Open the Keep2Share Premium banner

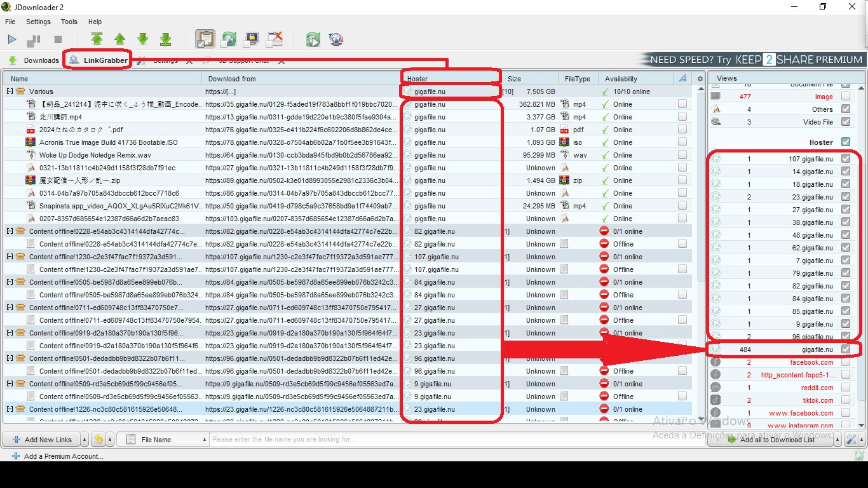[x=753, y=60]
